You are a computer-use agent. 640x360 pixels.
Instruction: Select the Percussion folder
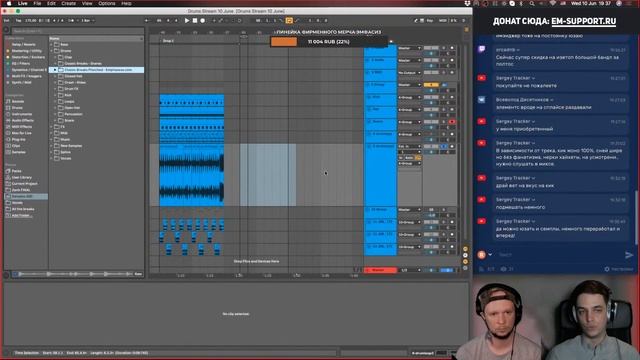73,114
